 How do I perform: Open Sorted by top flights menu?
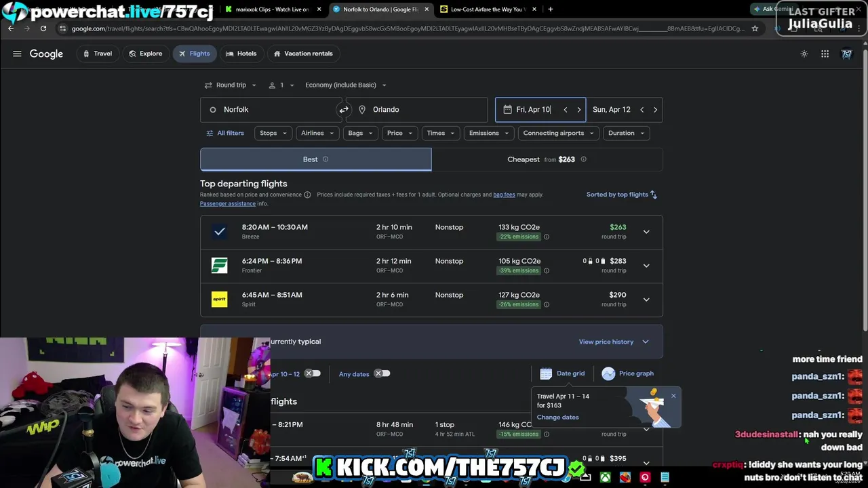622,195
